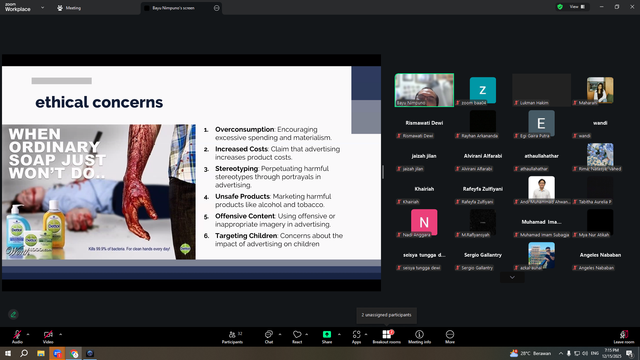
Task: Open File Explorer from taskbar
Action: 41,353
